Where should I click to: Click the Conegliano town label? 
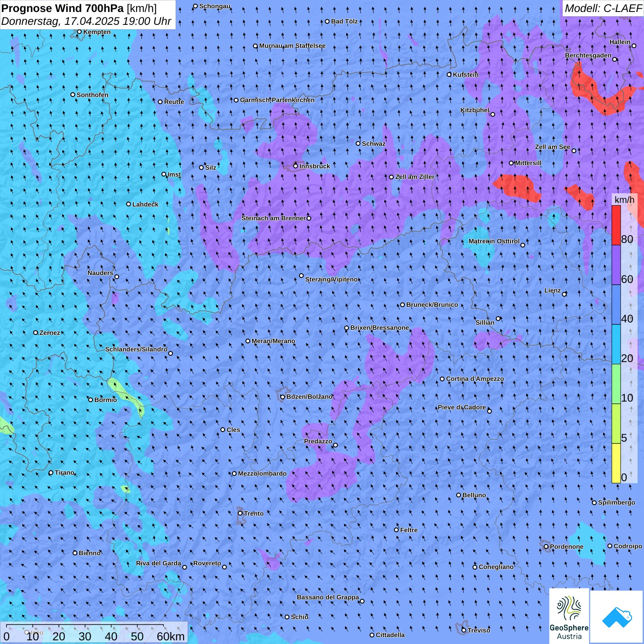496,567
